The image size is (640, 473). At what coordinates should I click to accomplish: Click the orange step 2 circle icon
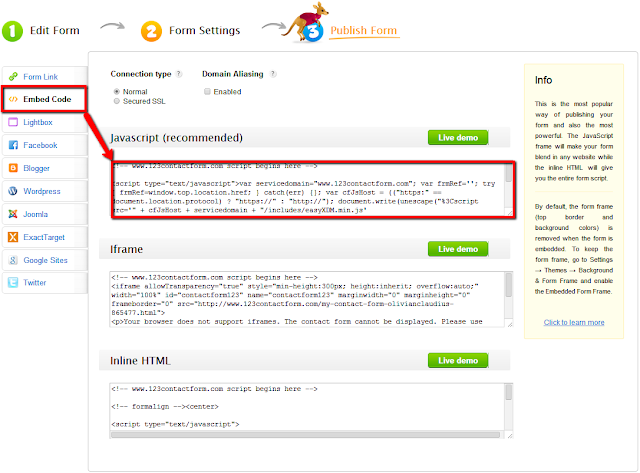(x=151, y=31)
